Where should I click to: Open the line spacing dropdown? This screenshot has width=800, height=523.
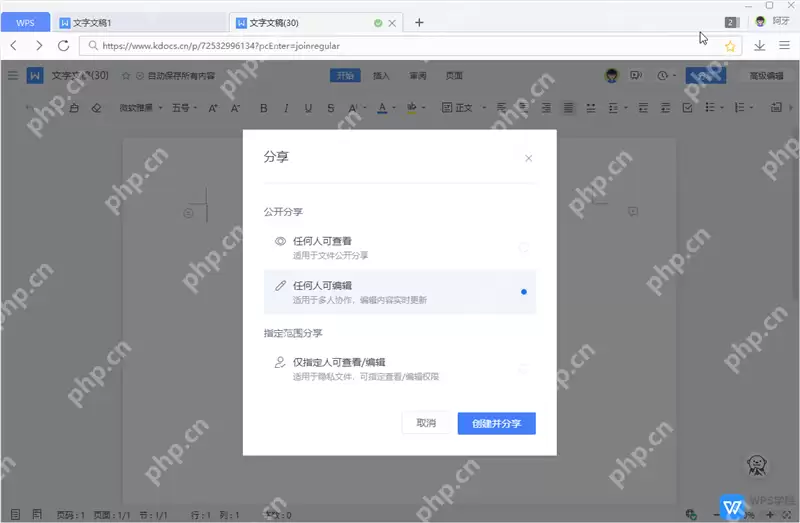coord(617,108)
